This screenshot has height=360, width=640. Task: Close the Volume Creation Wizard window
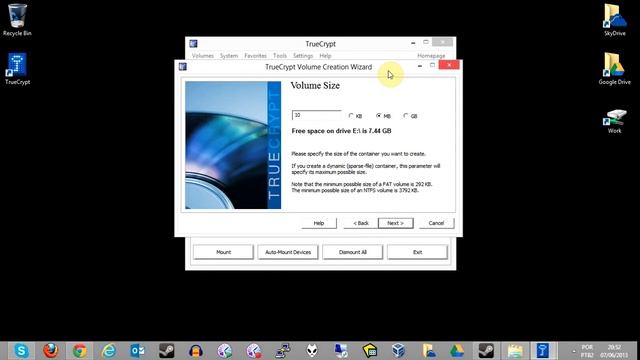449,65
